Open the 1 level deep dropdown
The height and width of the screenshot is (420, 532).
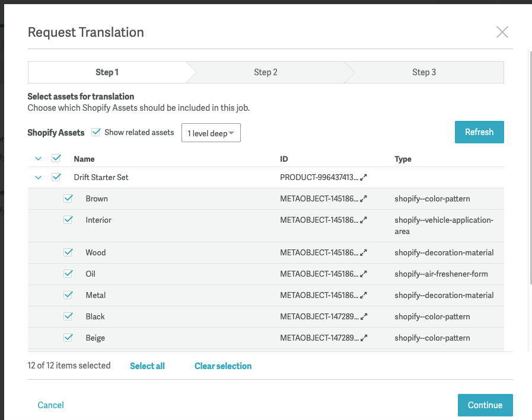coord(211,133)
